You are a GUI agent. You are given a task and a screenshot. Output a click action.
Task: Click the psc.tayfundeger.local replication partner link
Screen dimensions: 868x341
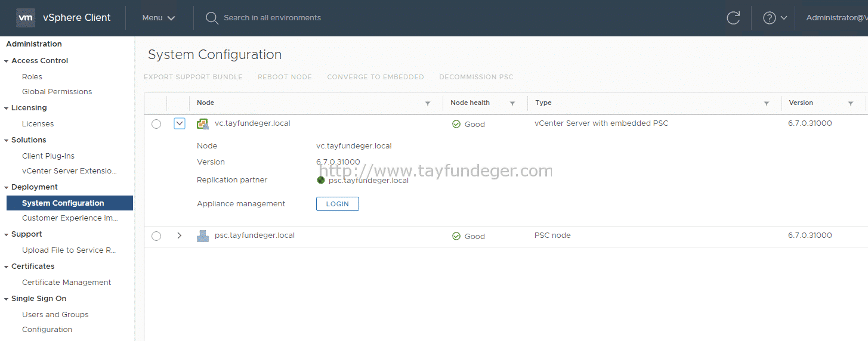(x=369, y=180)
